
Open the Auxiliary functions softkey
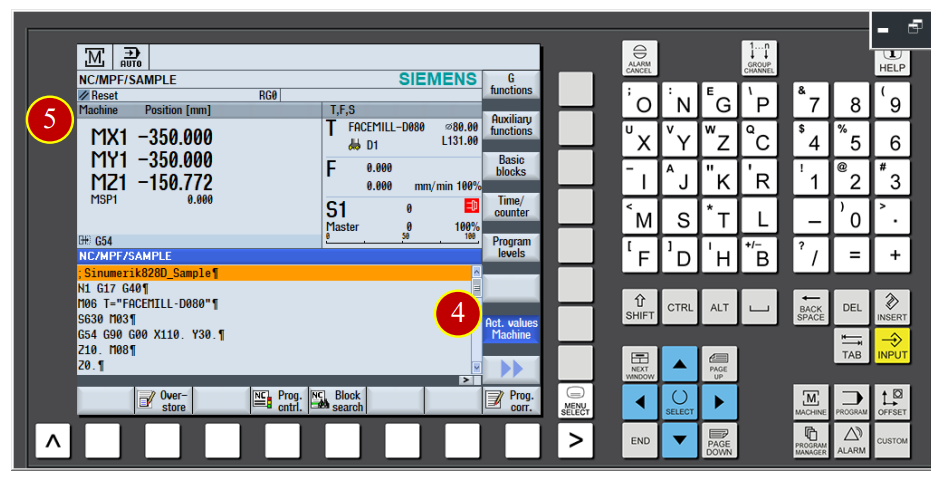point(511,125)
